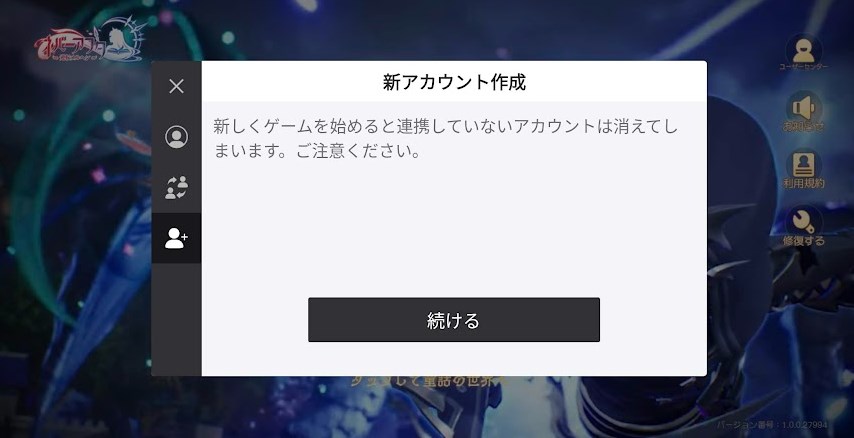Click the 利用規約 text label
Viewport: 854px width, 438px height.
click(803, 184)
